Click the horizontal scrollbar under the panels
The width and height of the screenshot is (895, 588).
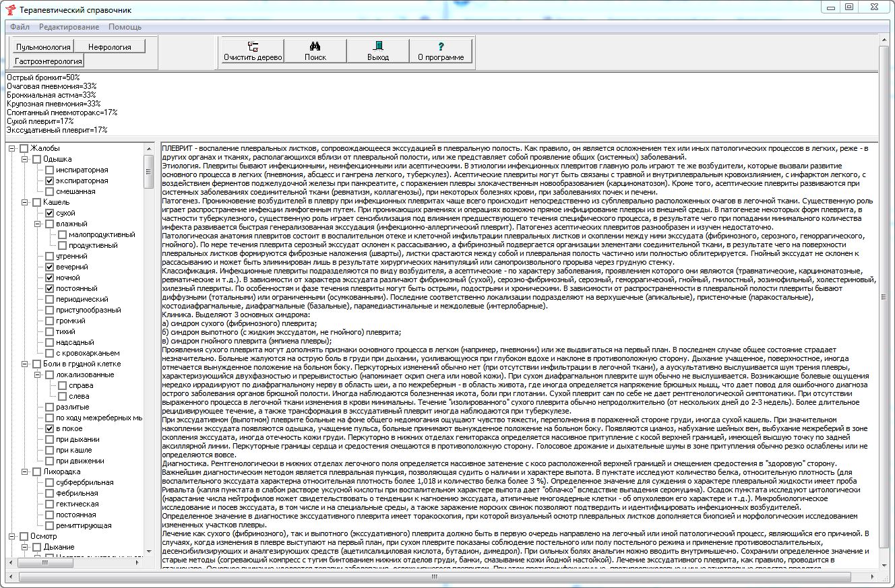(x=441, y=577)
